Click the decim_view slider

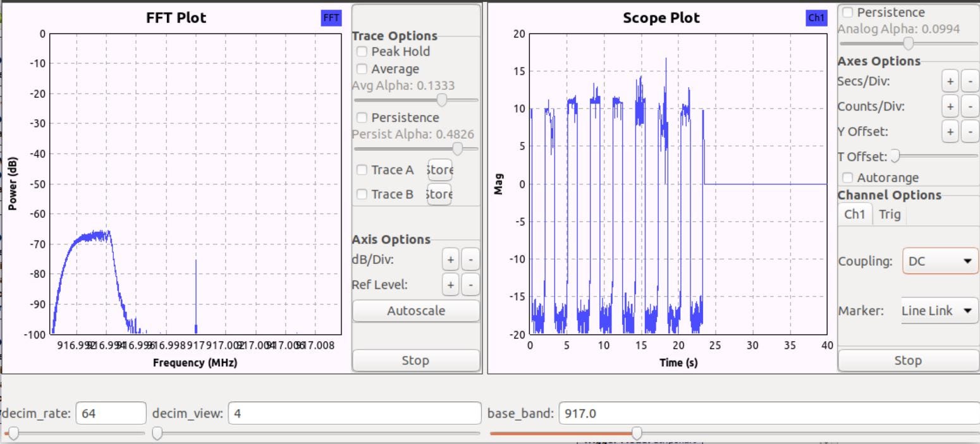[x=316, y=433]
